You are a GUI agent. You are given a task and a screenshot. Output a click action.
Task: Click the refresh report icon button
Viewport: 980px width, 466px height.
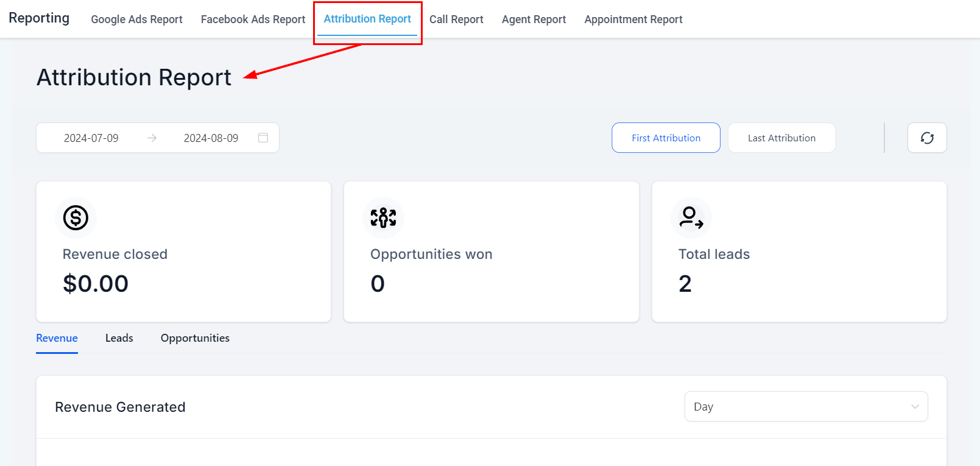[x=926, y=138]
